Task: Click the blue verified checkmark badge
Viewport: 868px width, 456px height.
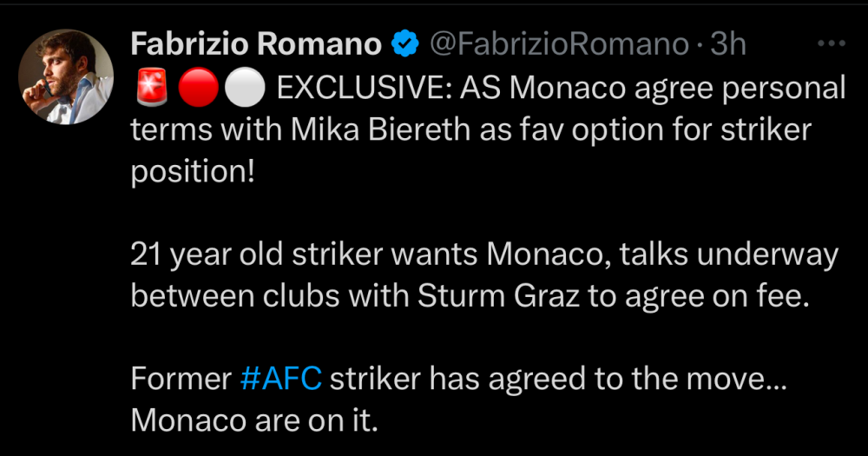Action: 404,43
